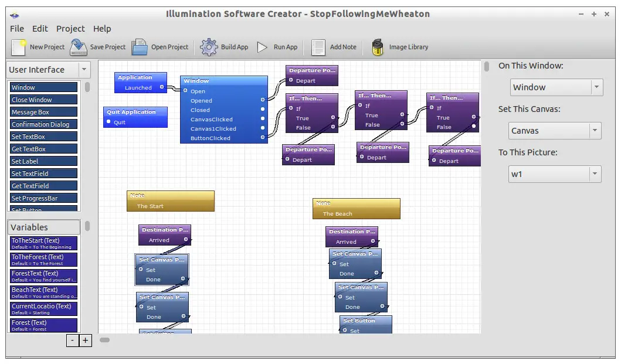
Task: Select the CurrentLocatio (Text) variable
Action: 43,309
